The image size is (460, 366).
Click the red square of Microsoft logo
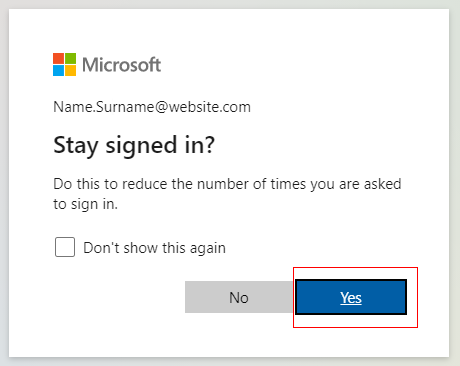tap(58, 58)
